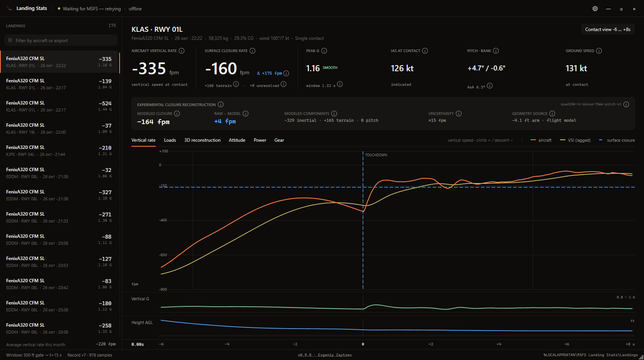Image resolution: width=644 pixels, height=360 pixels.
Task: Open Evgeniy Zaytsev version link
Action: 325,355
